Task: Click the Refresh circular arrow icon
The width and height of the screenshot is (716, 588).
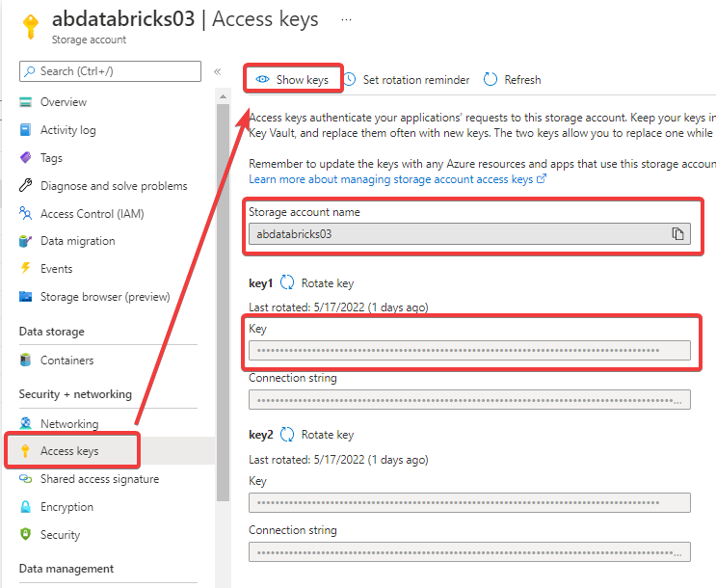Action: [491, 79]
